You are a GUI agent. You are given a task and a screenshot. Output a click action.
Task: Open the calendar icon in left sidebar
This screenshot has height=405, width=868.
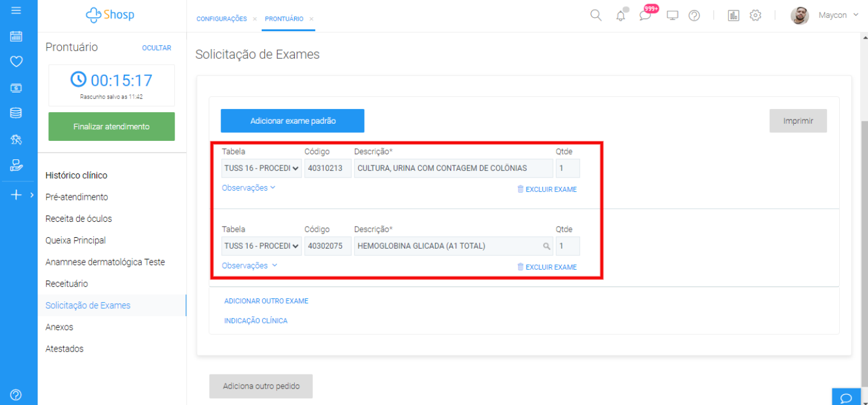click(17, 36)
